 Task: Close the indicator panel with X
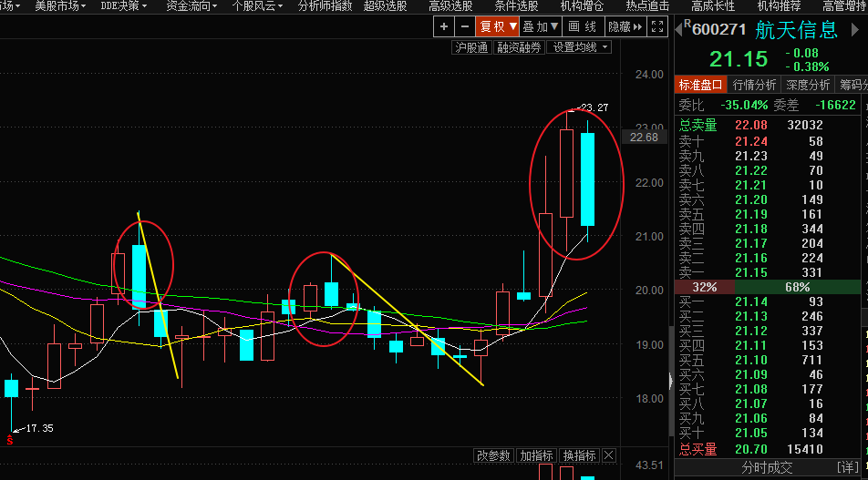click(609, 455)
